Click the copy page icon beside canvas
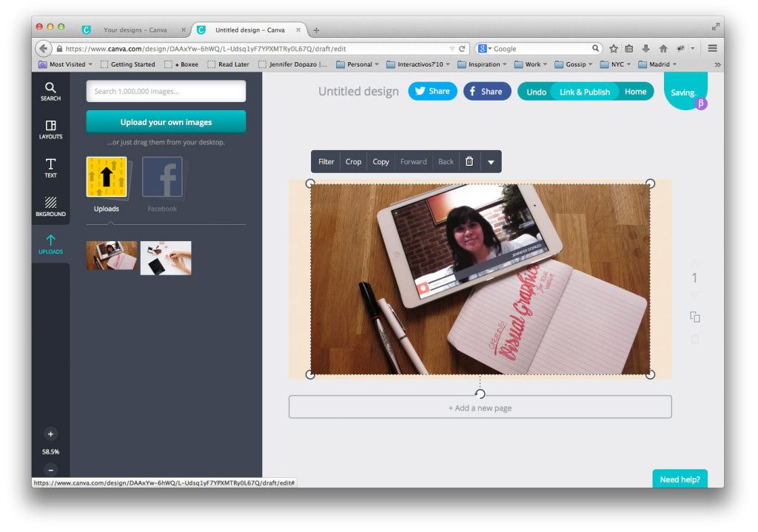758x532 pixels. pos(694,317)
